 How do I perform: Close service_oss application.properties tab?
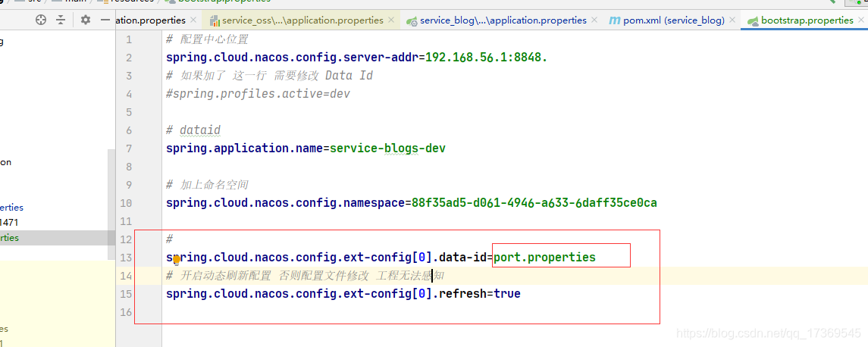[391, 20]
